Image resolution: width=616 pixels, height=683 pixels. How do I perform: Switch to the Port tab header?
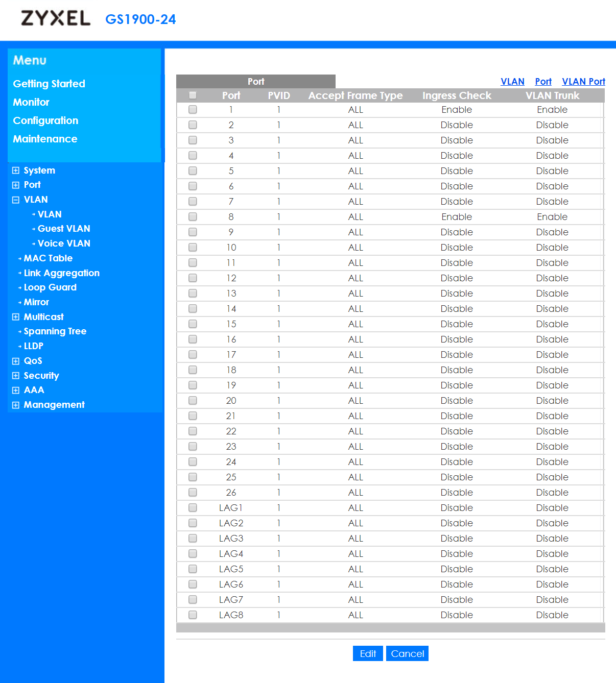pos(256,82)
